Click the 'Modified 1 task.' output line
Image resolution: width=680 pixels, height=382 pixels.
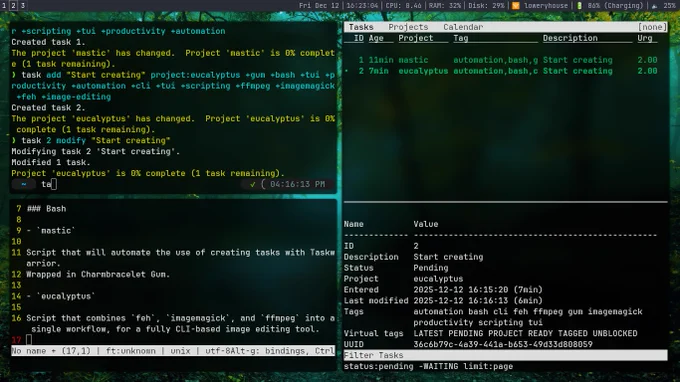click(51, 162)
